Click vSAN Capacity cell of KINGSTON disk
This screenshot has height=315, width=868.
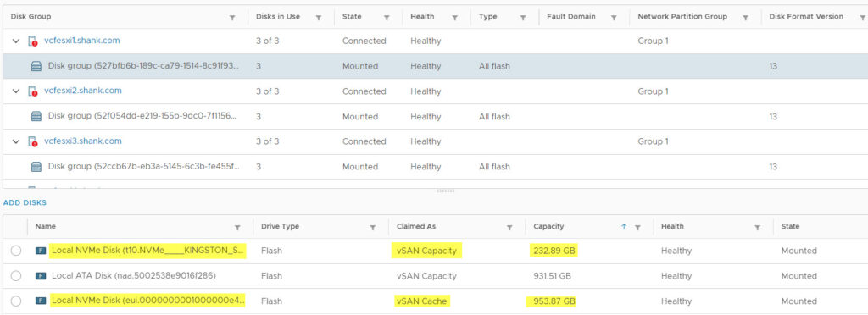(427, 251)
